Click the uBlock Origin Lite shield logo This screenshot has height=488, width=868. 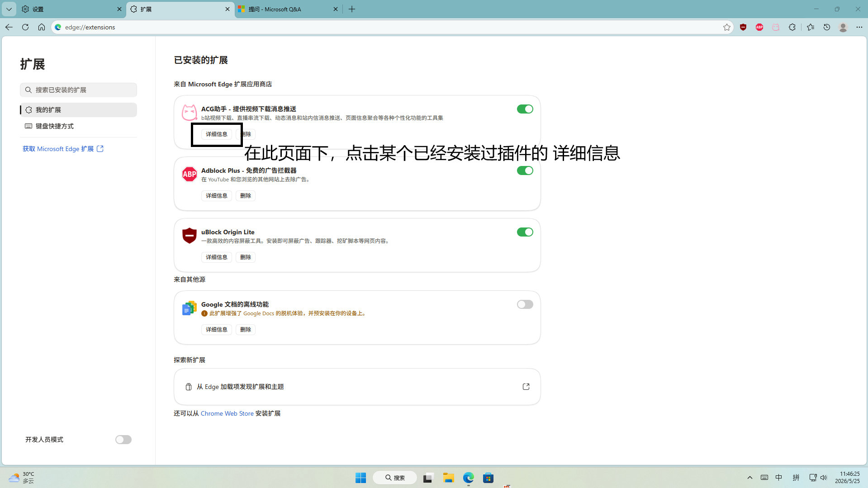coord(189,235)
